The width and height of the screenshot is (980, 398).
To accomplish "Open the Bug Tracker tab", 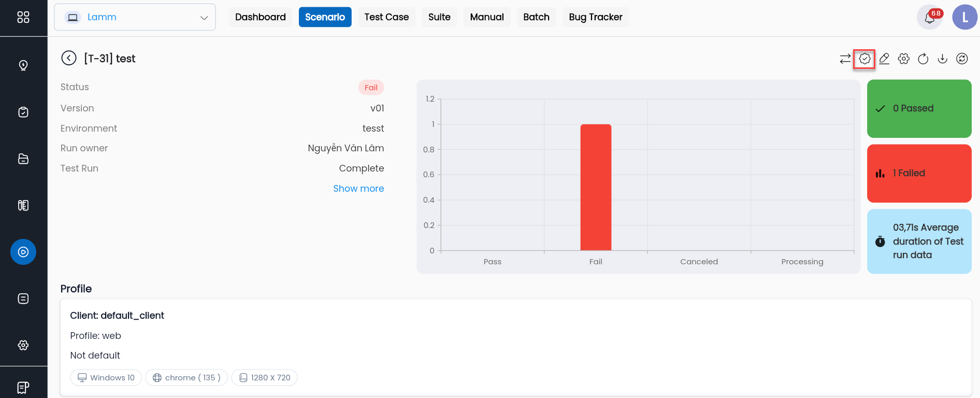I will (596, 17).
